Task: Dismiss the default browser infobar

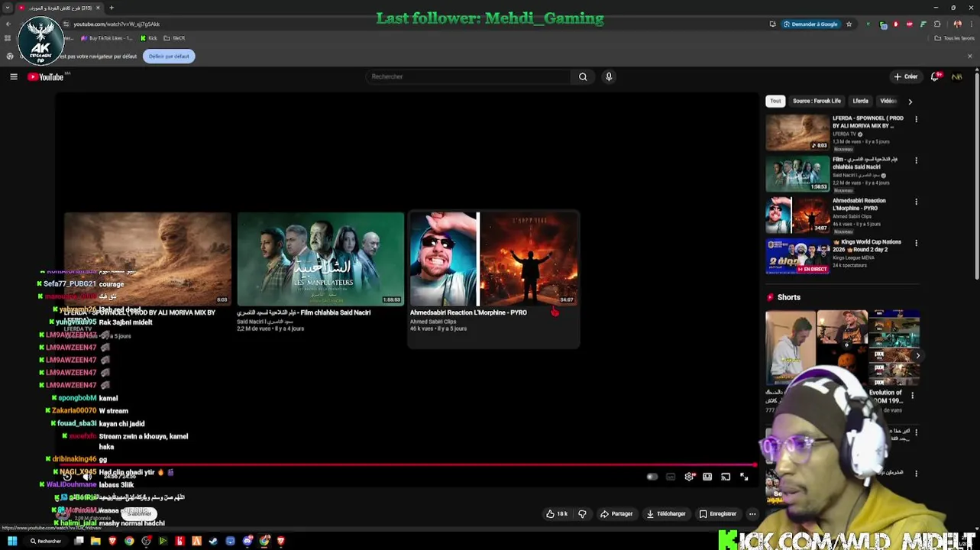Action: point(970,56)
